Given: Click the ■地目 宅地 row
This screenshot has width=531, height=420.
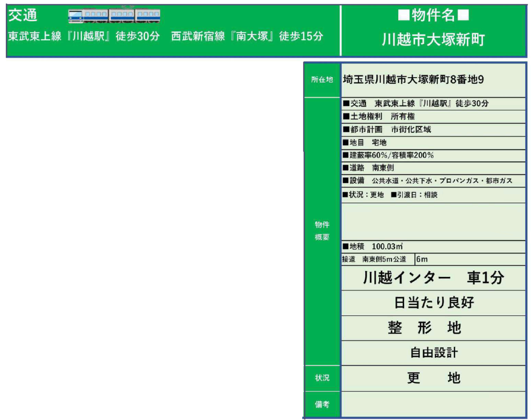Looking at the screenshot, I should click(x=365, y=142).
